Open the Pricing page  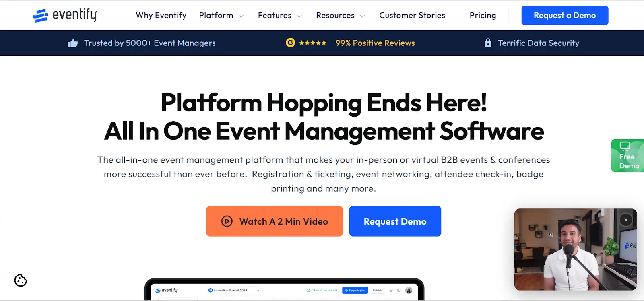[483, 15]
